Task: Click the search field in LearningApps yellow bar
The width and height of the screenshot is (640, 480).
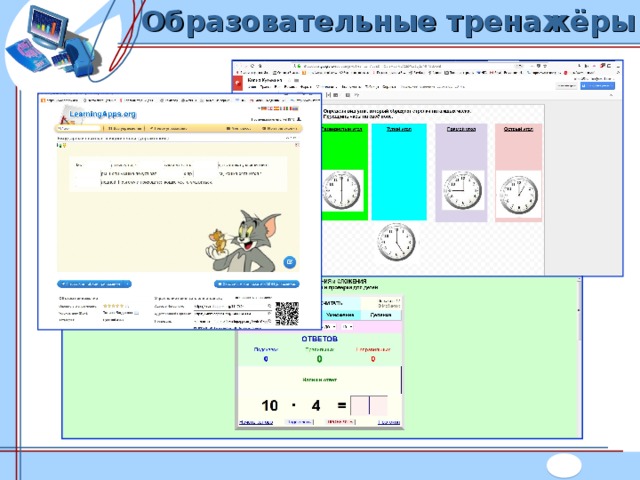Action: (79, 129)
